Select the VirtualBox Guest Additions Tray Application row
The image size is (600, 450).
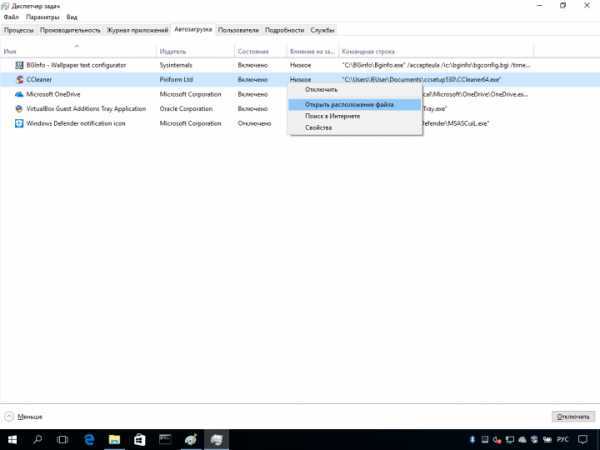coord(86,109)
